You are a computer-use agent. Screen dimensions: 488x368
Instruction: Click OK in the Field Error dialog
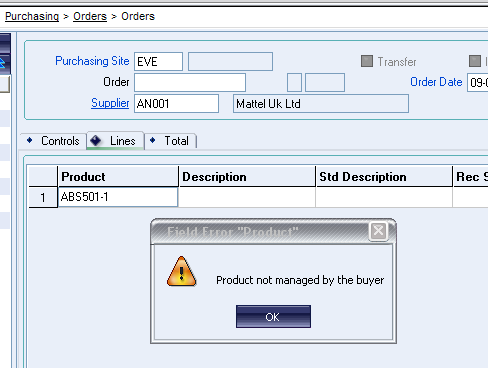[x=273, y=316]
